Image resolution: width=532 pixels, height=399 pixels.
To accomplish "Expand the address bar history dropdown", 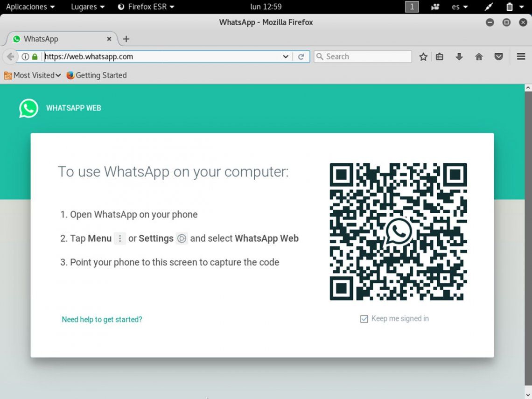I will (x=286, y=56).
